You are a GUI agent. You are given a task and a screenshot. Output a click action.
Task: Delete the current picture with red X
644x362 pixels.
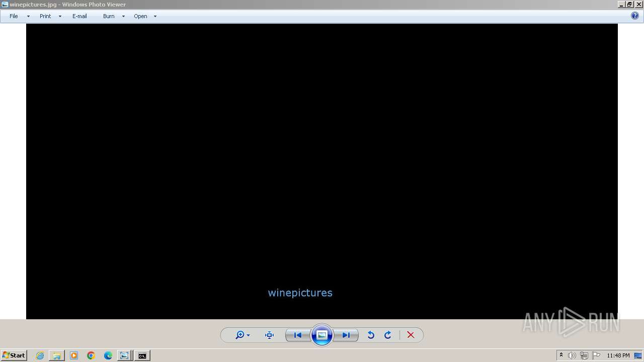click(x=411, y=335)
